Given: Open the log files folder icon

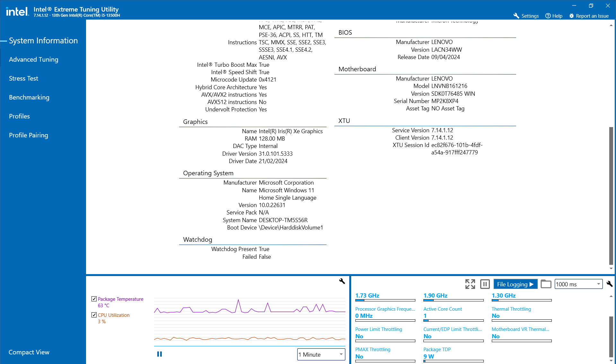Looking at the screenshot, I should point(546,284).
